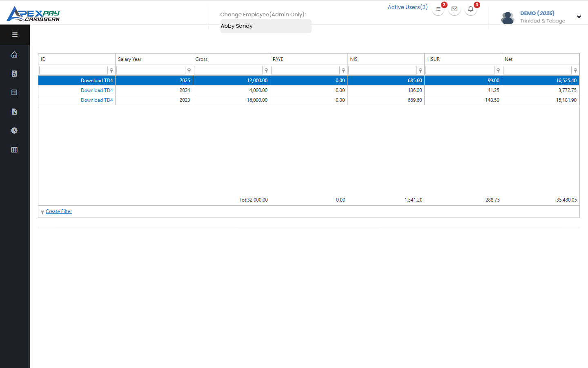Click the 4,000.00 gross amount cell
Viewport: 588px width, 368px height.
tap(232, 90)
